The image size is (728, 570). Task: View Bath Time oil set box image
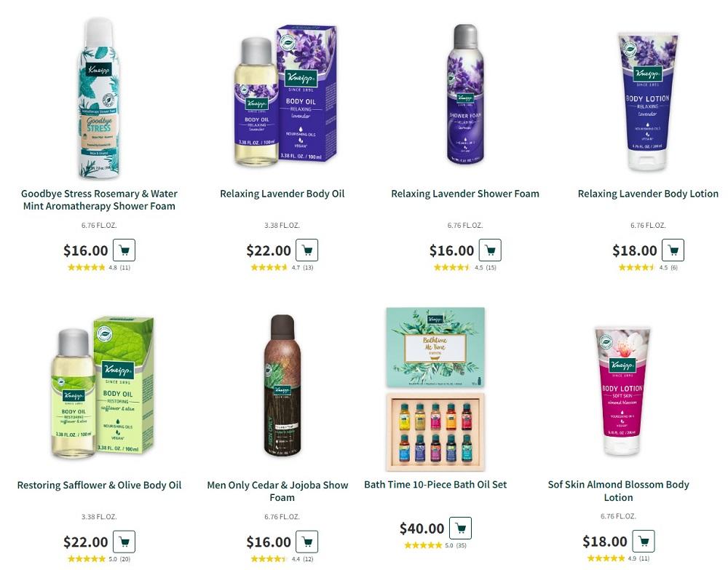click(435, 389)
